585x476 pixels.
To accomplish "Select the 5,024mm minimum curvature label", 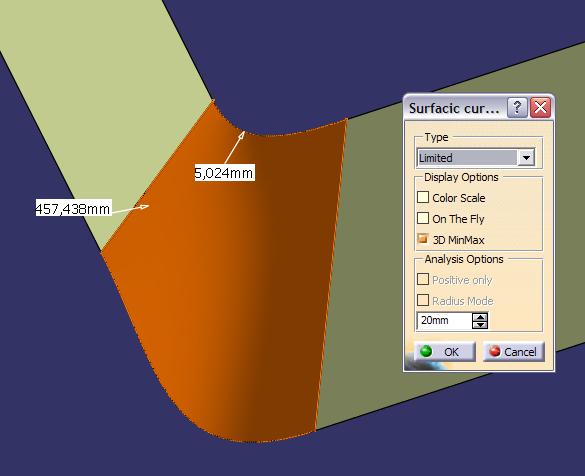I will pyautogui.click(x=225, y=173).
